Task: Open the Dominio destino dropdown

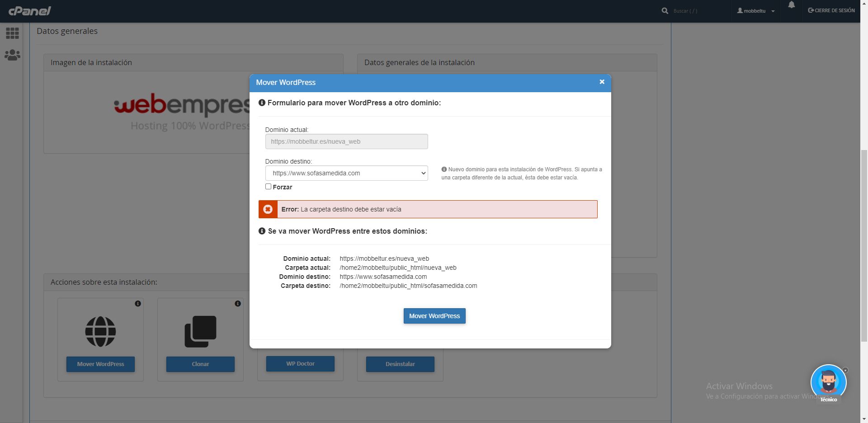Action: (346, 173)
